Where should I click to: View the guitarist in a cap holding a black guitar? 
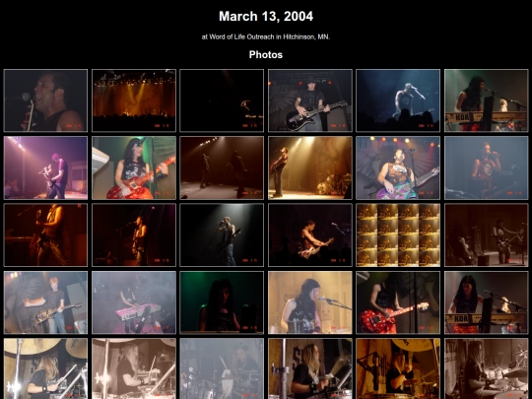coord(310,100)
